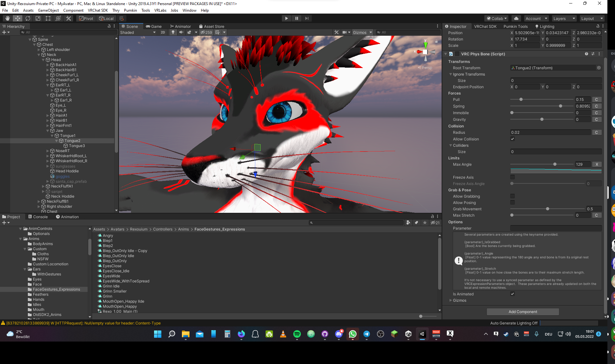Click the Pause button
This screenshot has width=615, height=364.
point(296,18)
